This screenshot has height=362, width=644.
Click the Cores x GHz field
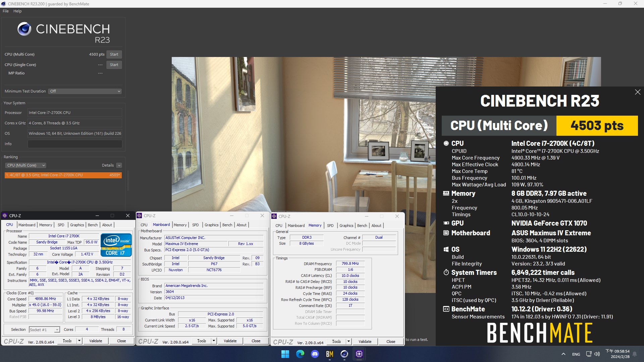(75, 123)
